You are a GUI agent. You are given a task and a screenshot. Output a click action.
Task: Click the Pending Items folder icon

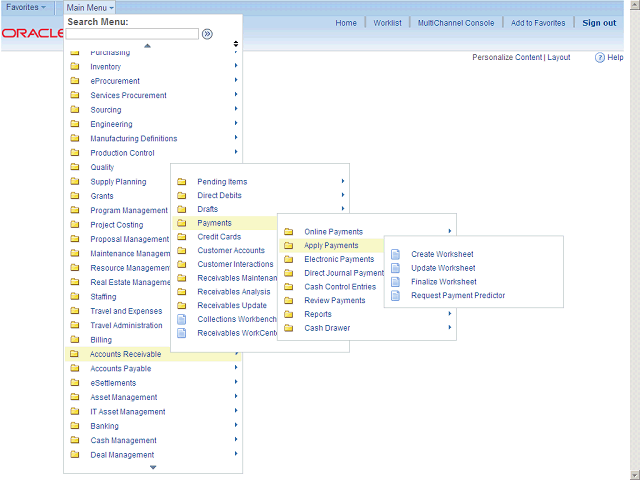182,181
